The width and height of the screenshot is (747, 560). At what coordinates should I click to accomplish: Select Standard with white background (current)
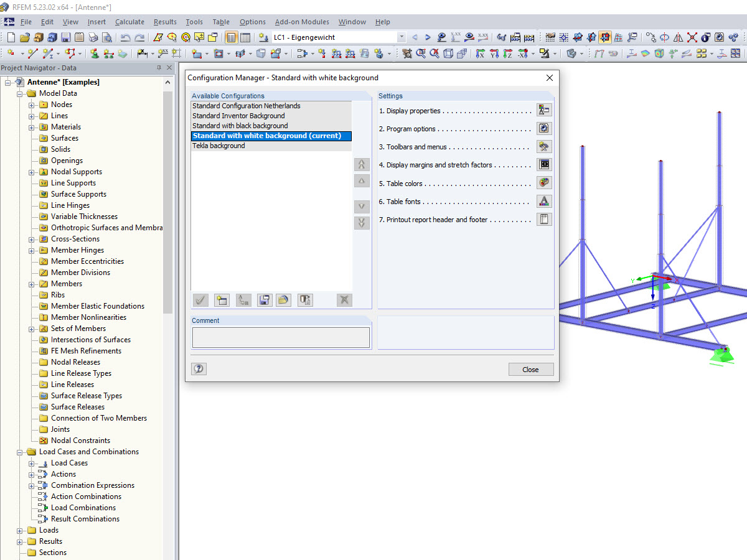point(271,136)
